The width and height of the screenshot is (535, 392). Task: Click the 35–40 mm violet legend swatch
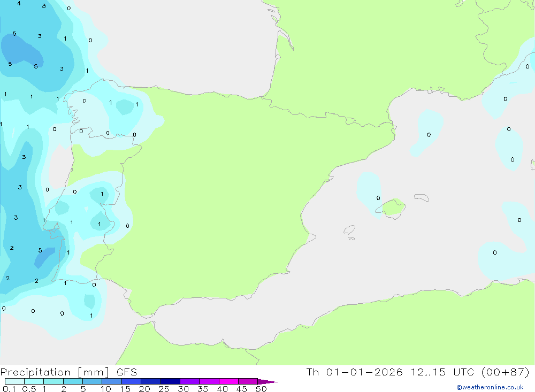coord(209,381)
